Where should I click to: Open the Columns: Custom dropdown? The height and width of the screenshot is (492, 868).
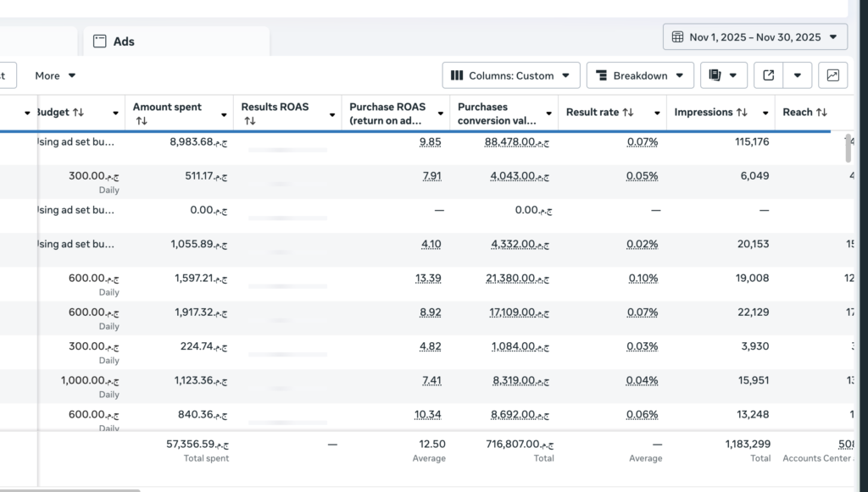[511, 75]
